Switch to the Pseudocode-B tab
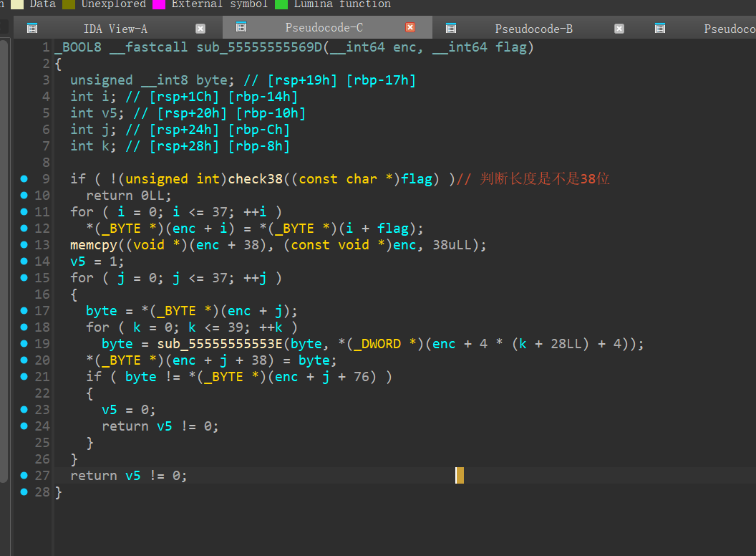Viewport: 756px width, 556px height. point(533,29)
